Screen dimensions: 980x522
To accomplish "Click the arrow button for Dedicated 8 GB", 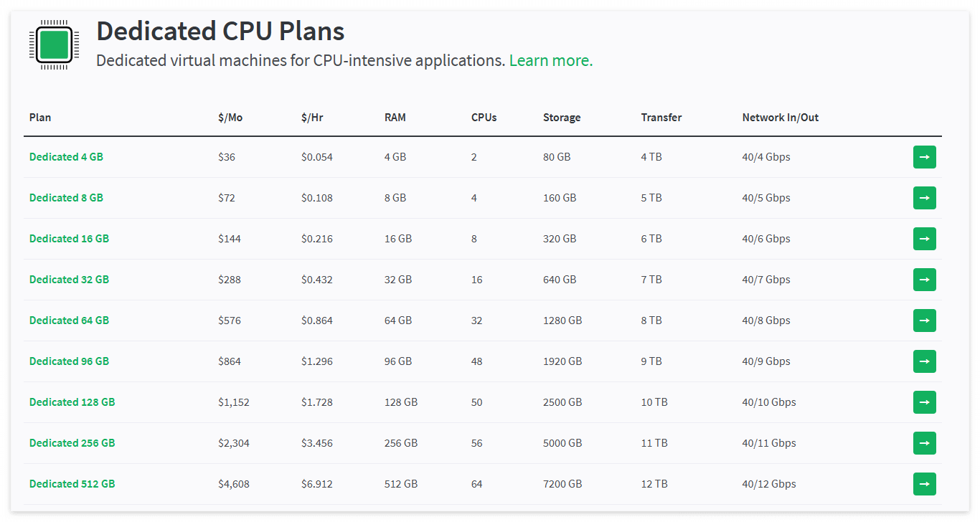I will point(924,198).
